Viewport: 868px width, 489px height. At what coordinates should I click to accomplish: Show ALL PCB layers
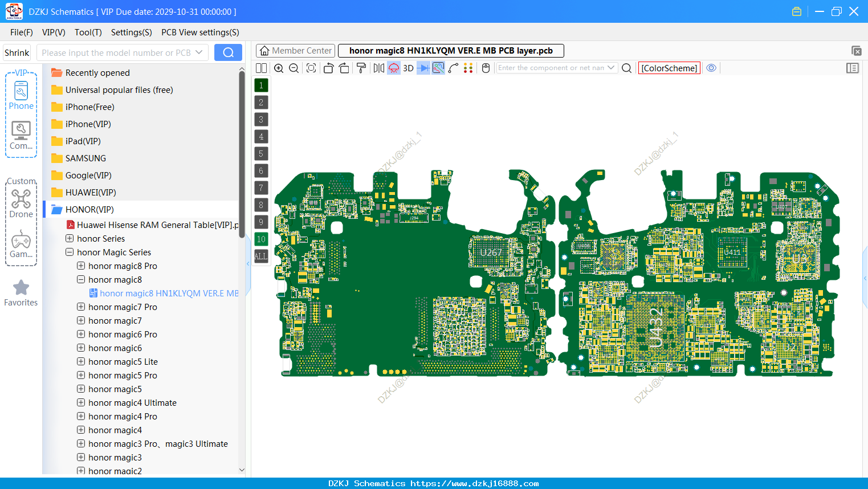pos(261,256)
